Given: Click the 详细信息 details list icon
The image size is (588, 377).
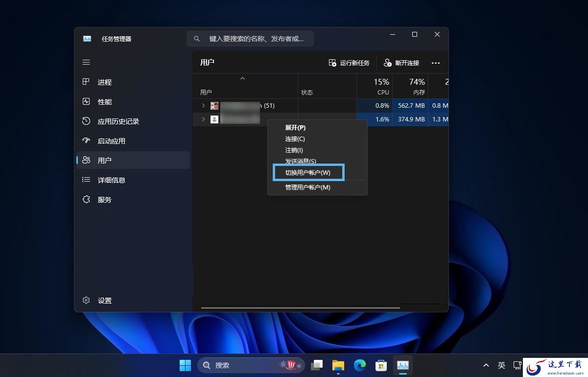Looking at the screenshot, I should click(x=86, y=180).
